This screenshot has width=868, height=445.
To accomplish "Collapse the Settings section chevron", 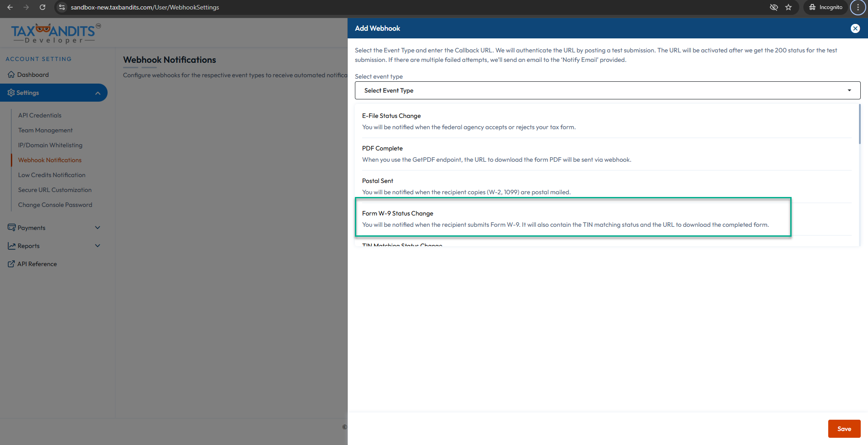I will (98, 93).
